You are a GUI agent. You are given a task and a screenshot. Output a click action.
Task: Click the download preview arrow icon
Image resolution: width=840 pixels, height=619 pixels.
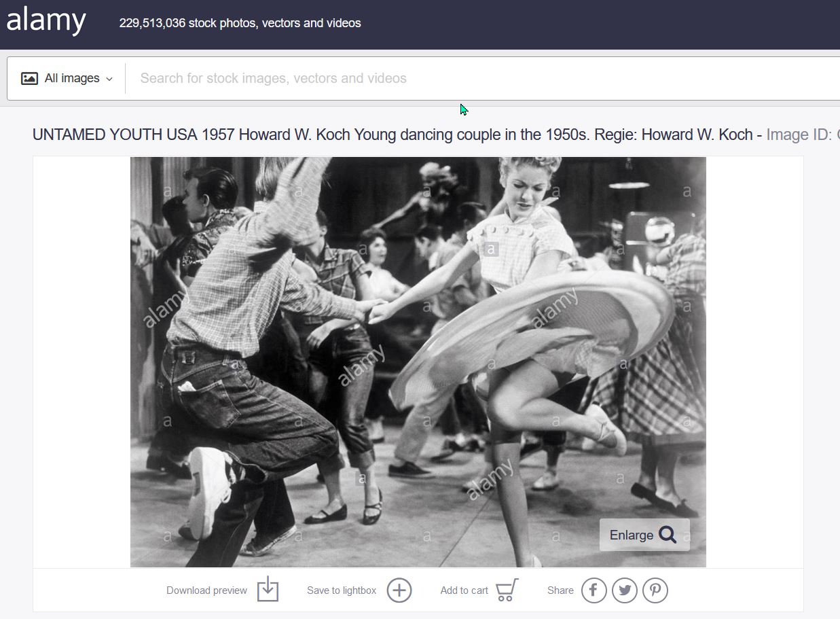point(268,589)
